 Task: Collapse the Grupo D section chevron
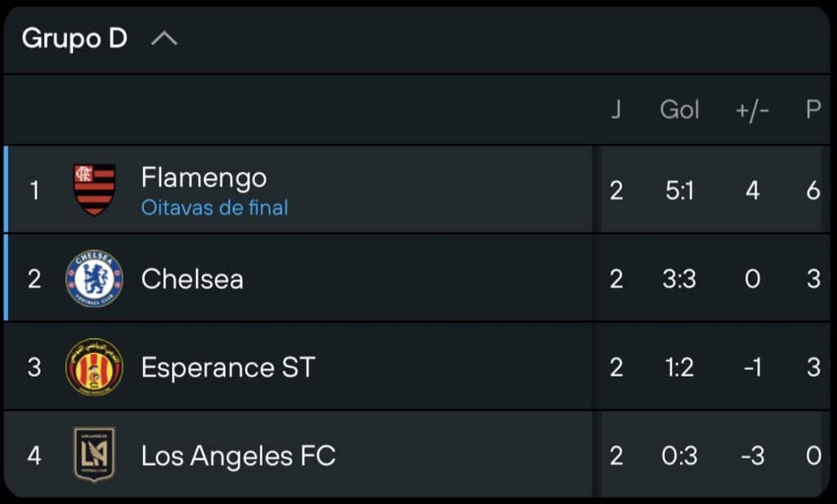[164, 38]
